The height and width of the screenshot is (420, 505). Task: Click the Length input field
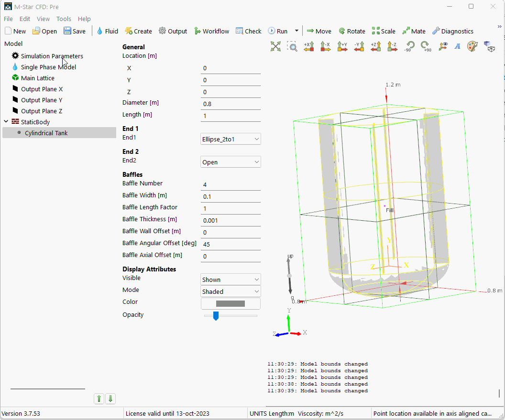coord(231,116)
